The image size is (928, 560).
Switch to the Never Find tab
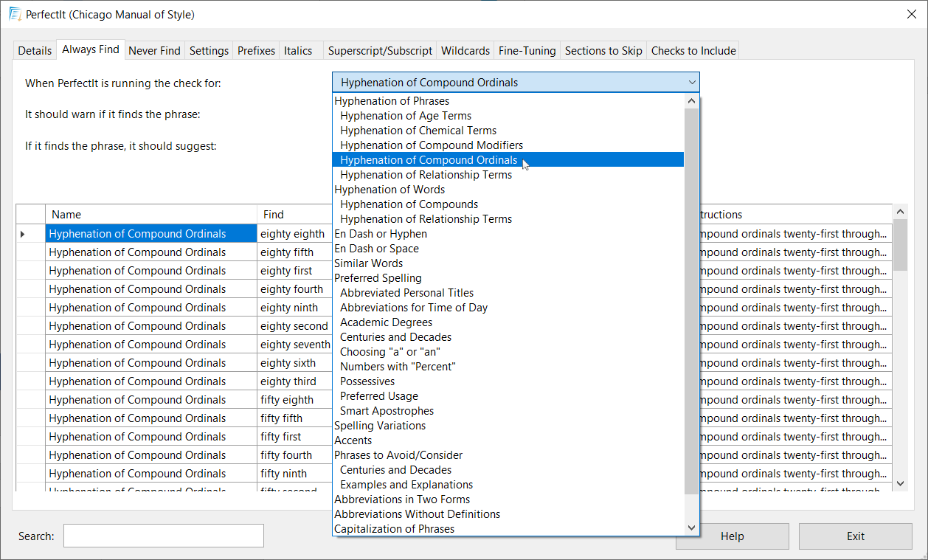pos(154,51)
